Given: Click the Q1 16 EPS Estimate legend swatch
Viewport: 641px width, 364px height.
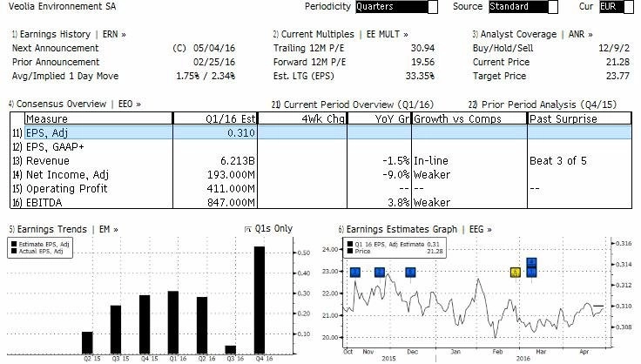Looking at the screenshot, I should click(x=350, y=245).
